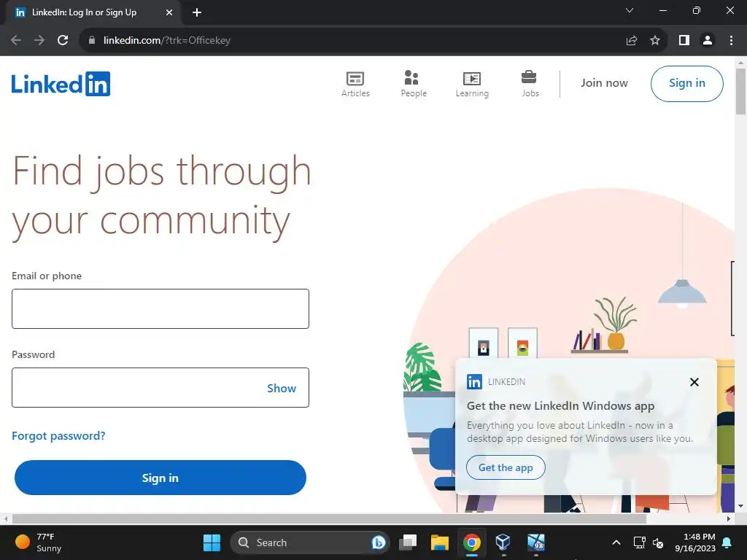The width and height of the screenshot is (747, 560).
Task: Open the Chrome side panel icon
Action: pyautogui.click(x=684, y=41)
